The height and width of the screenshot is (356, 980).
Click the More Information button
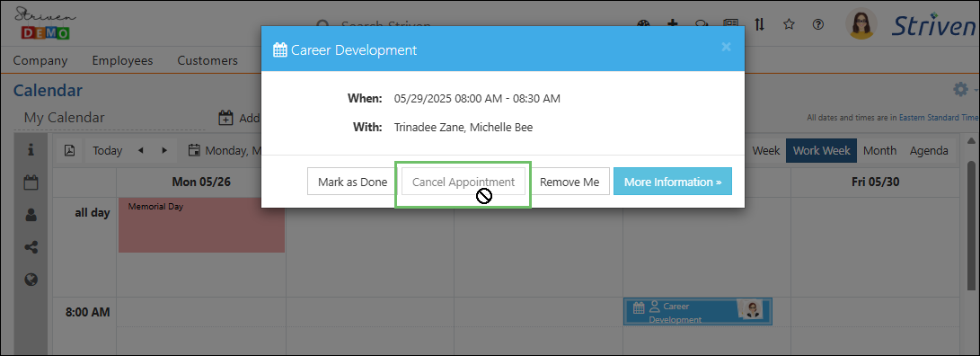673,182
